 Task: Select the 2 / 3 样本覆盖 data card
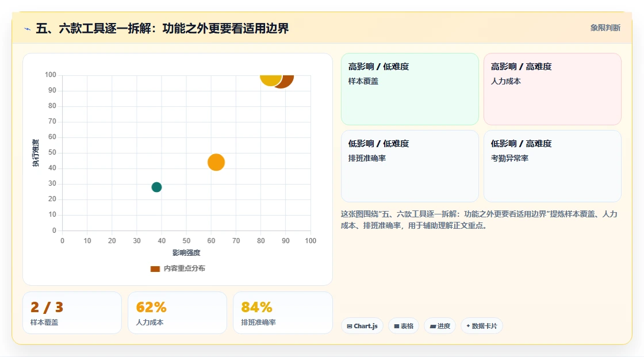(x=72, y=313)
